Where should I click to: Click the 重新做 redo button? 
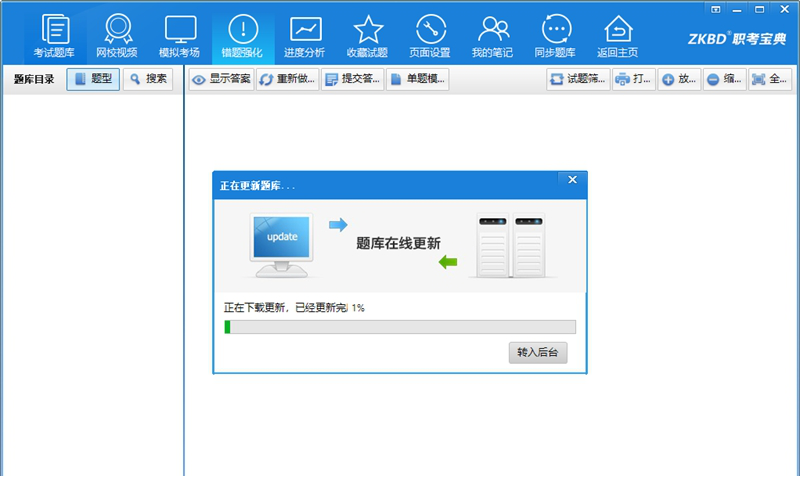click(288, 79)
